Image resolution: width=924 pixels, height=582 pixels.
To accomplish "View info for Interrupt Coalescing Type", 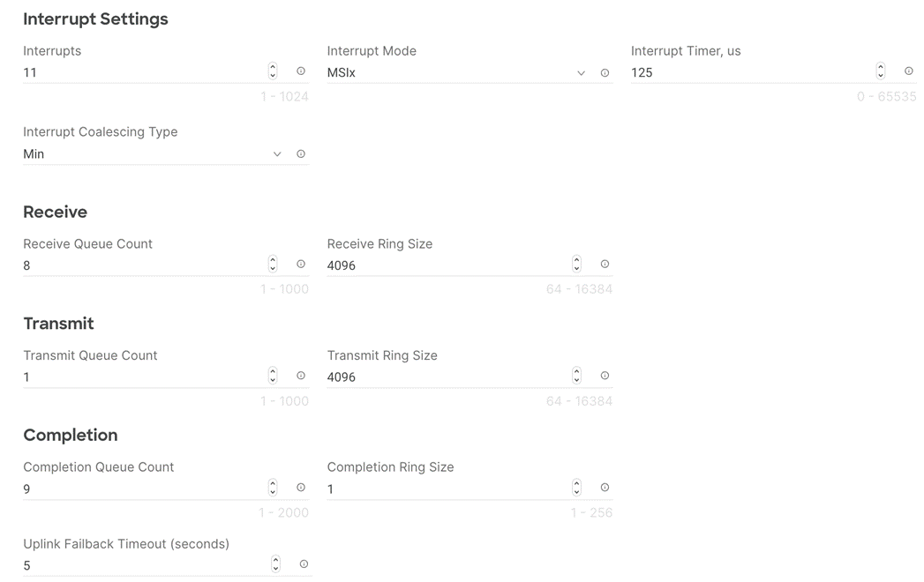I will click(x=301, y=153).
